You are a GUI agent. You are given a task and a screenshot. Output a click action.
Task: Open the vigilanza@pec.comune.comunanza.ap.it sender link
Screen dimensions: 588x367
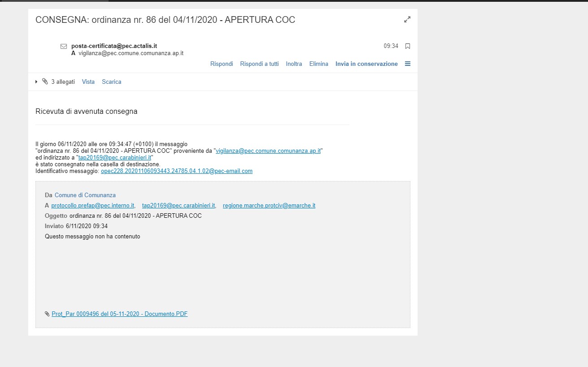(268, 151)
